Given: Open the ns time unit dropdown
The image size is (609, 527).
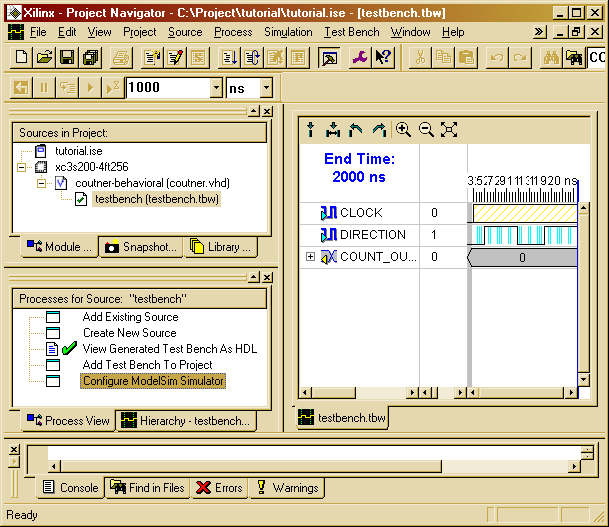Looking at the screenshot, I should coord(266,88).
